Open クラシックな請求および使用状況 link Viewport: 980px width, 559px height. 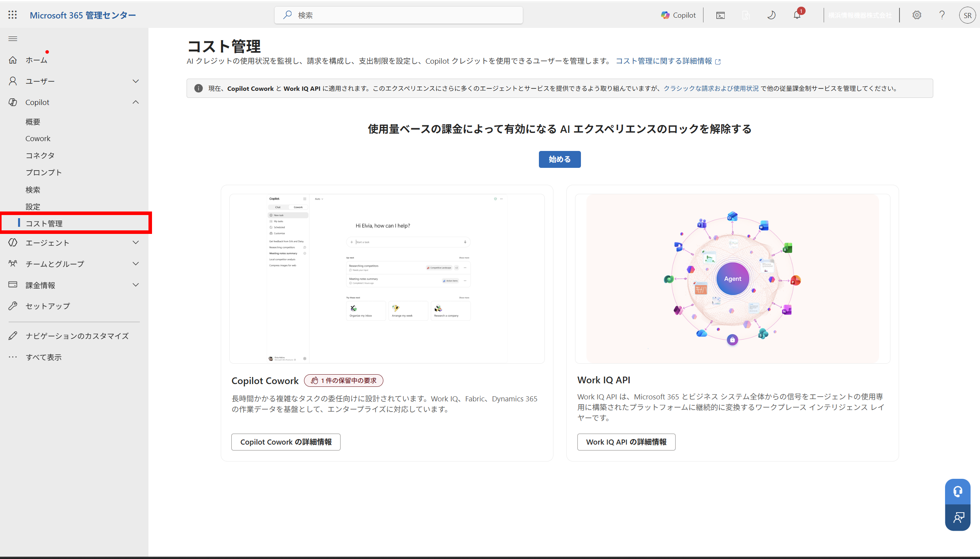[x=711, y=88]
